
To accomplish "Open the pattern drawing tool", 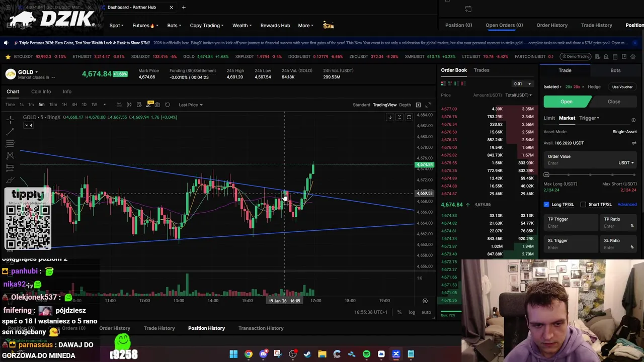I will (x=10, y=155).
